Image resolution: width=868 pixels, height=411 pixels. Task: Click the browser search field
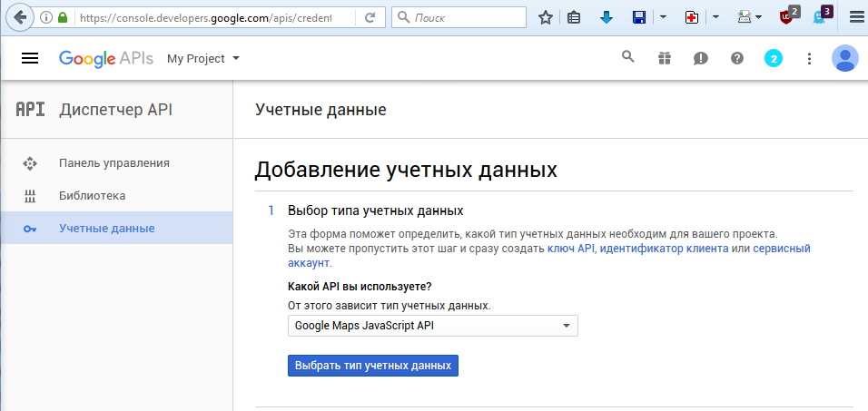459,18
